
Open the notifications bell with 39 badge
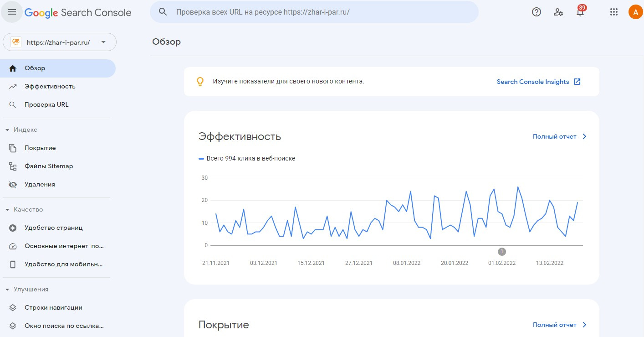tap(580, 12)
